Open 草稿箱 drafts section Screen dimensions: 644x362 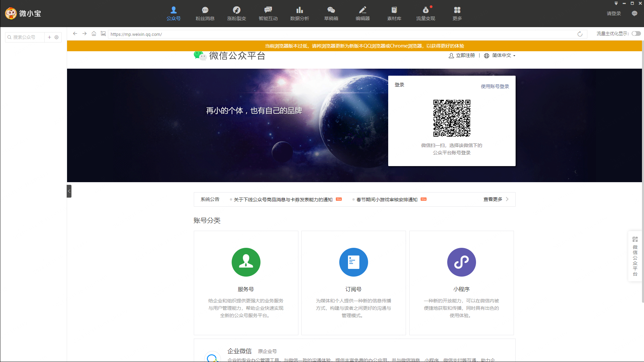click(331, 13)
